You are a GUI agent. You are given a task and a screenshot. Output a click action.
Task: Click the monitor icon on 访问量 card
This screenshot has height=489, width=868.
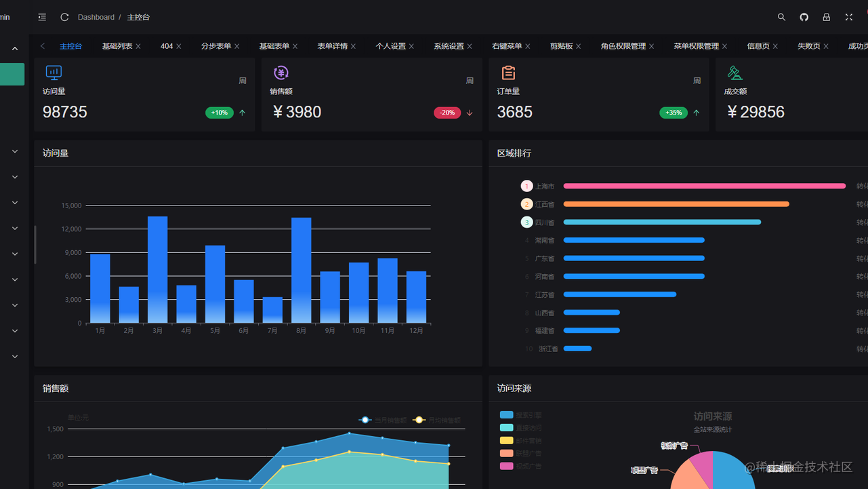pos(54,73)
